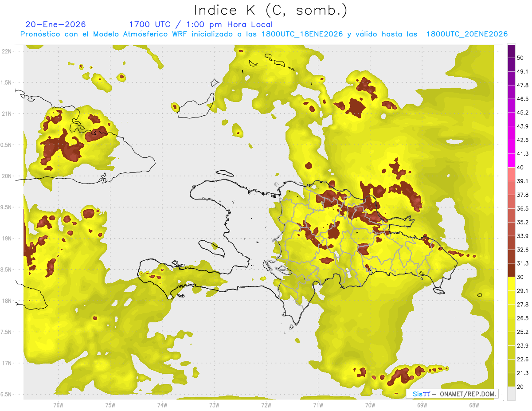Viewport: 532px width, 411px height.
Task: Click the colorbar value "29.1"
Action: pos(523,291)
